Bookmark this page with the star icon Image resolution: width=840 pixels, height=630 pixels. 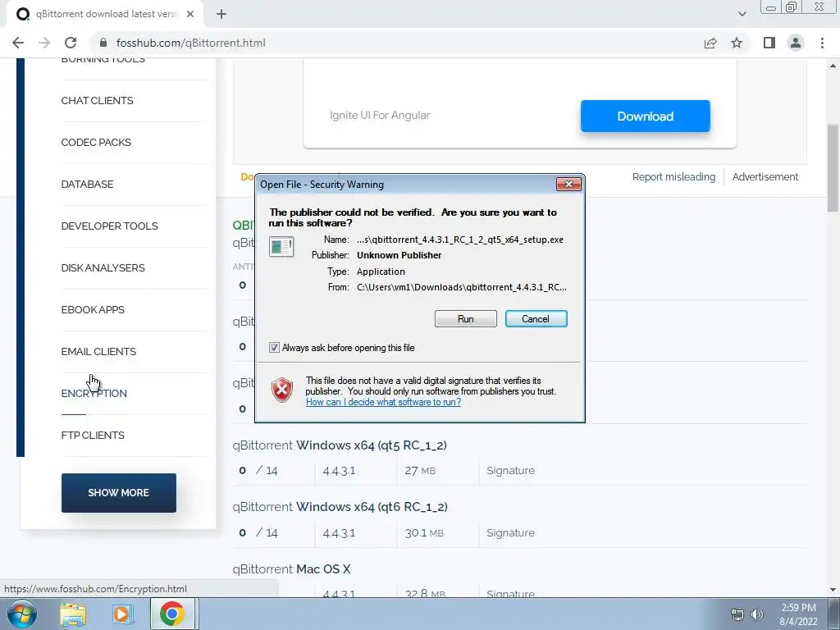click(x=737, y=43)
